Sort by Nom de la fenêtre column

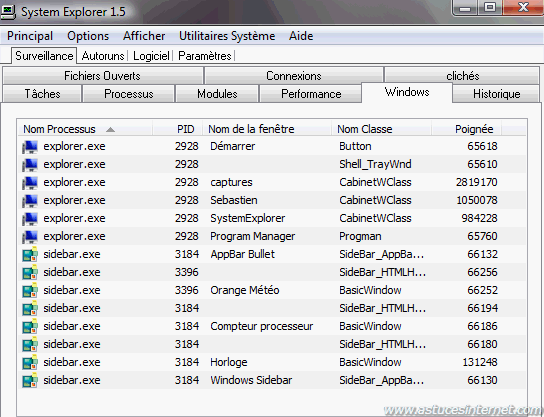click(267, 129)
